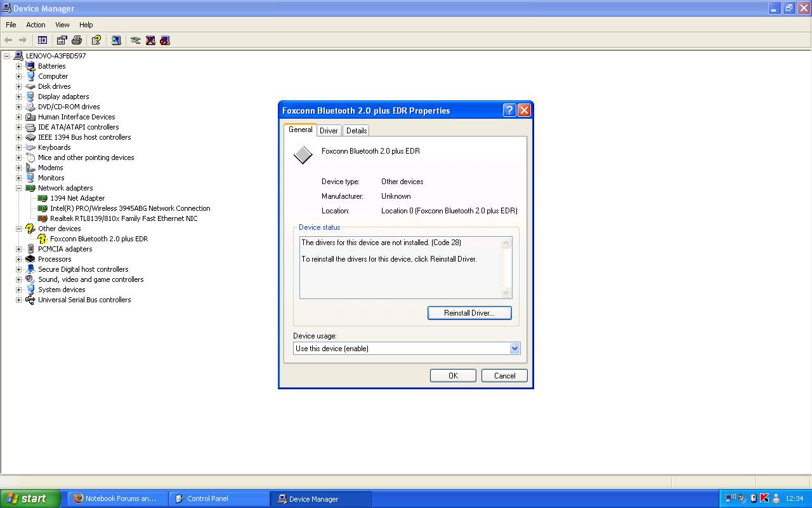Viewport: 812px width, 508px height.
Task: Click the Show/Hide Console Tree toolbar icon
Action: 43,40
